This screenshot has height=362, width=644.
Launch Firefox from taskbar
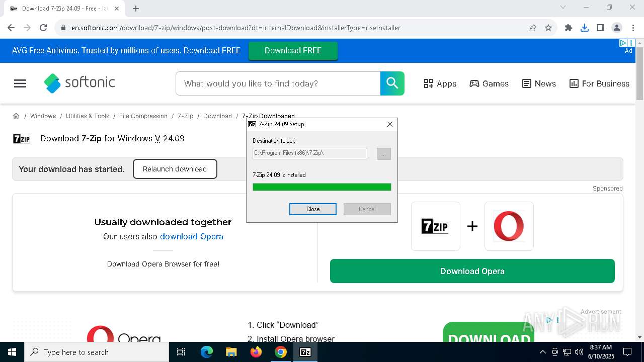(x=256, y=352)
